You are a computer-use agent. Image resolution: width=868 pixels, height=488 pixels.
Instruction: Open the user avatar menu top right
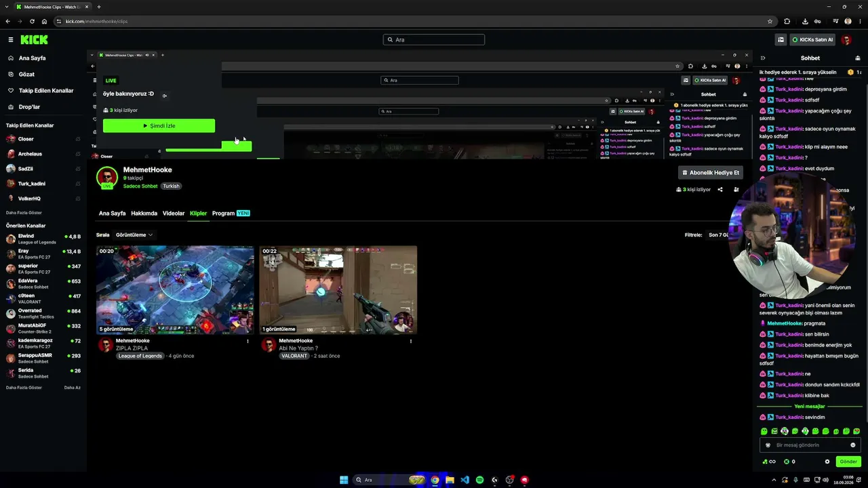tap(846, 40)
